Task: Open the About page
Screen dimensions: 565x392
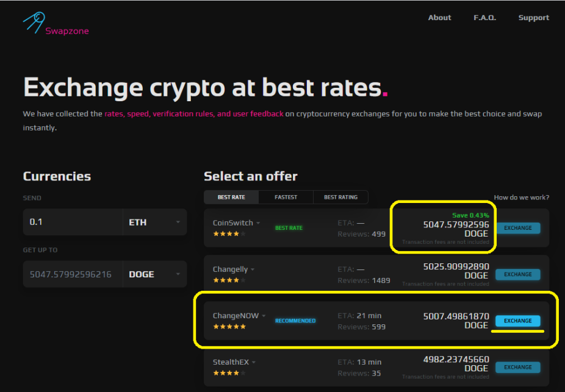Action: click(x=439, y=18)
